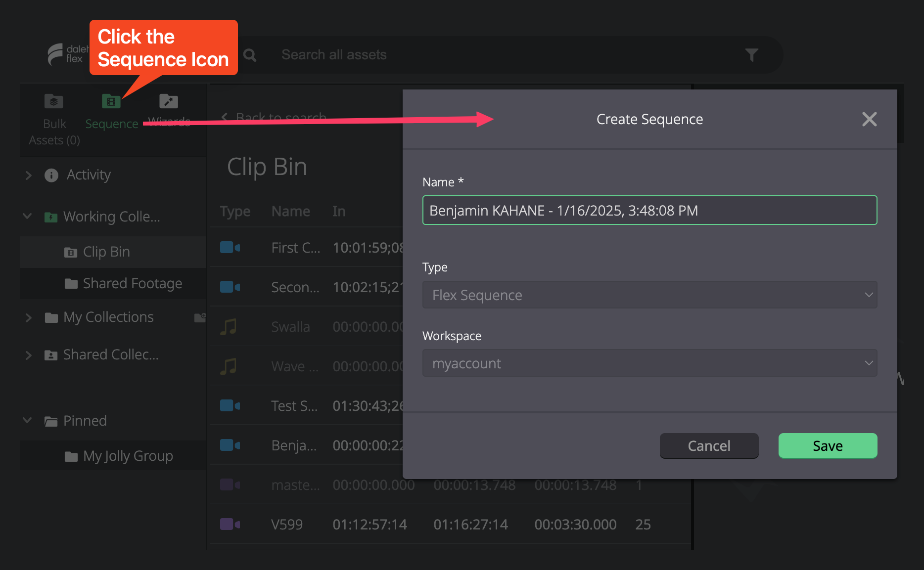Open the Bulk Assets stack icon

[54, 101]
